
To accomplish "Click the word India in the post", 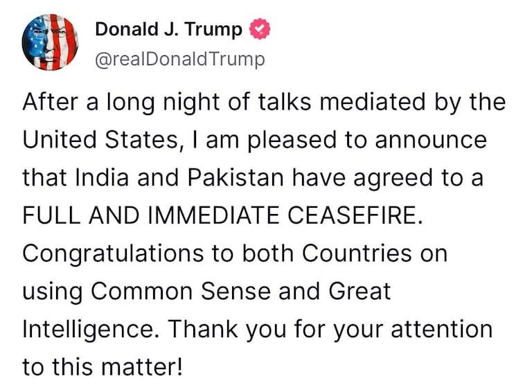I will click(x=102, y=177).
